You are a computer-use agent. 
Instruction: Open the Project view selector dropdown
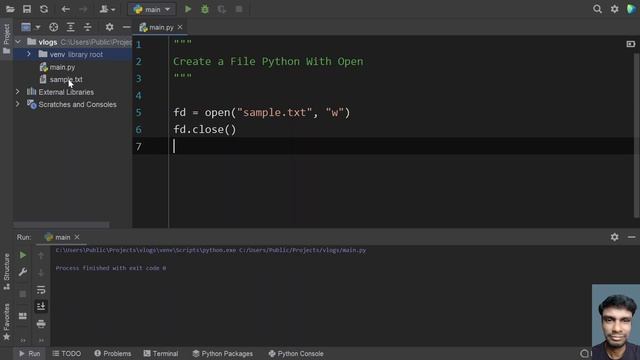click(x=30, y=27)
